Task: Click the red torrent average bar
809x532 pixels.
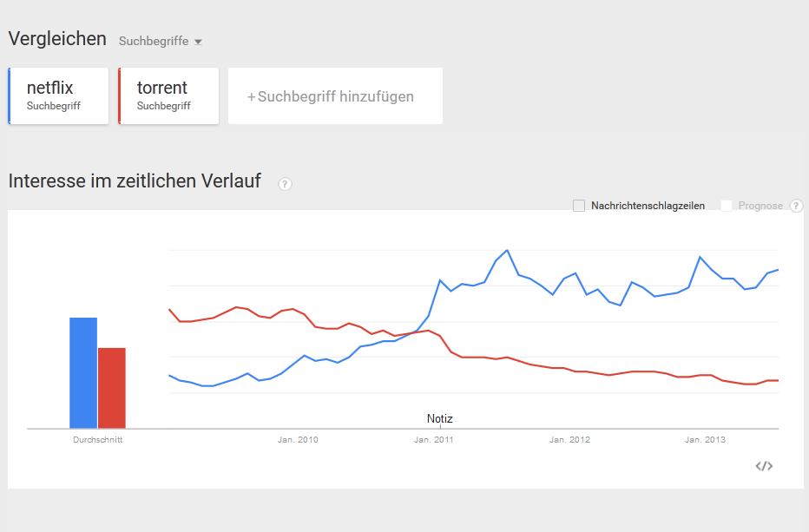Action: coord(112,388)
